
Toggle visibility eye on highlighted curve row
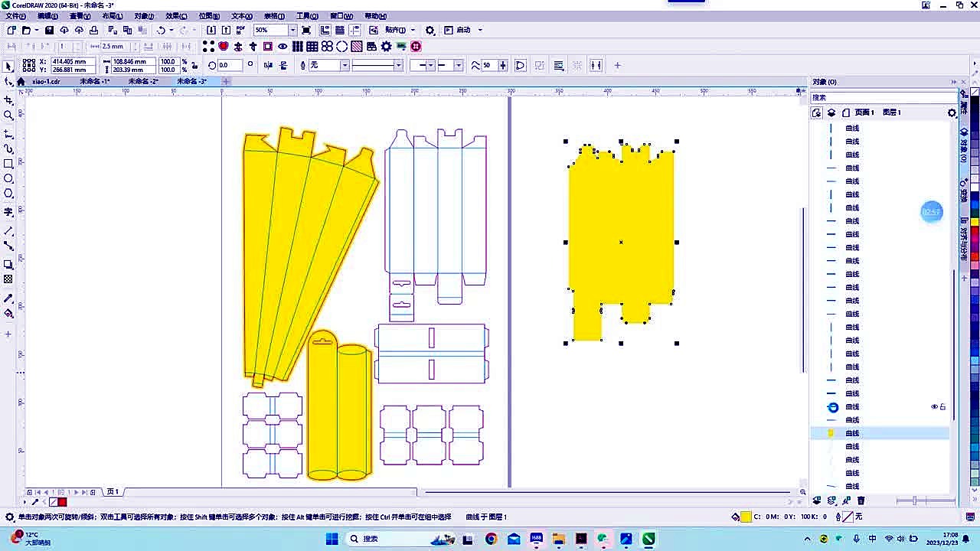click(934, 407)
